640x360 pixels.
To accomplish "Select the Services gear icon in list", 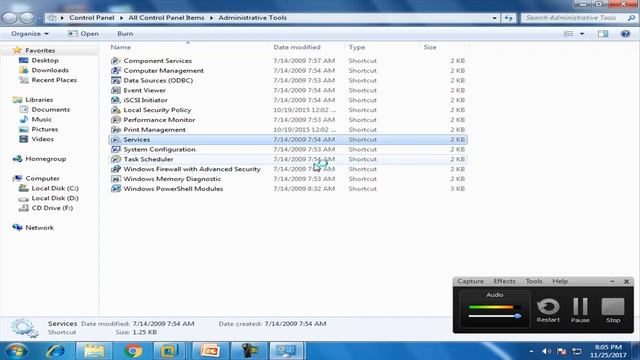I will pos(116,140).
